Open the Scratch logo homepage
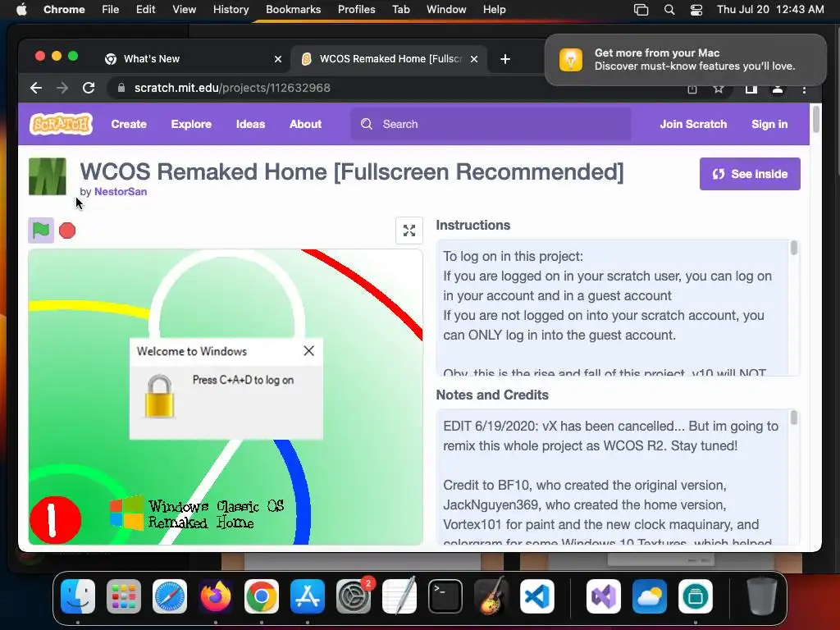Screen dimensions: 840x630 [61, 124]
